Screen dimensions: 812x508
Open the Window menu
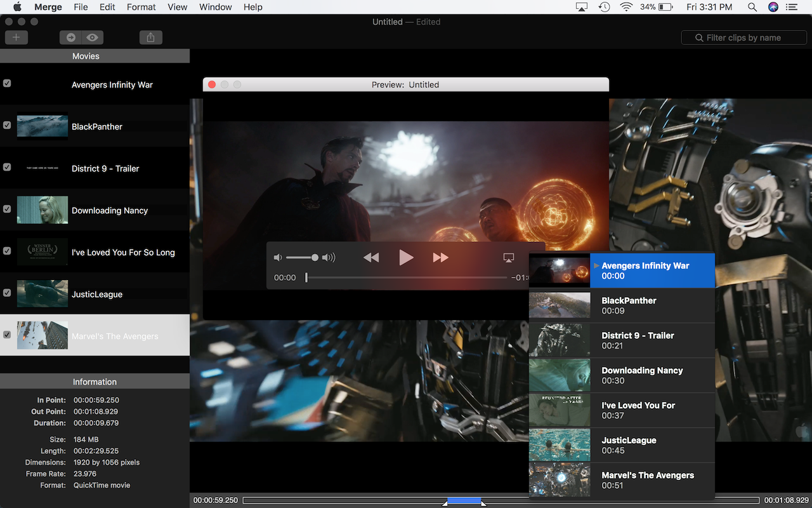(x=215, y=7)
